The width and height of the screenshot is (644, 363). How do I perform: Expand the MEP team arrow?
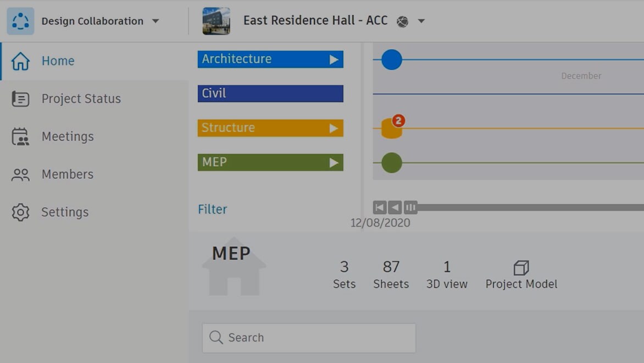coord(334,163)
